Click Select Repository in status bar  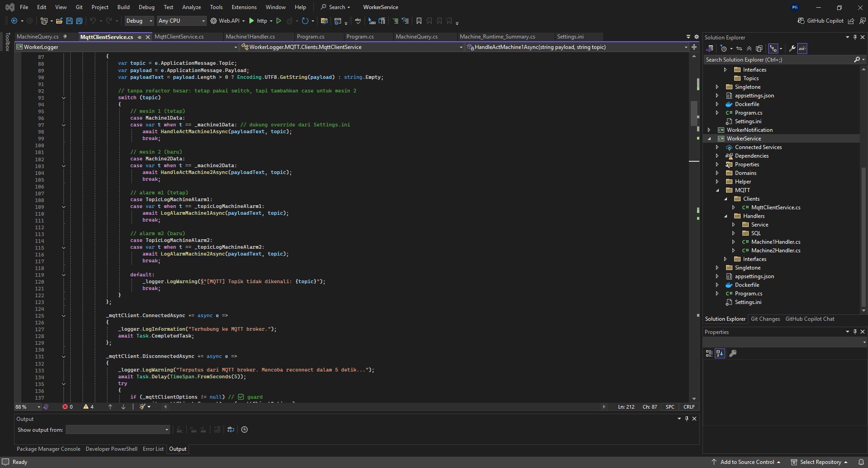tap(820, 462)
